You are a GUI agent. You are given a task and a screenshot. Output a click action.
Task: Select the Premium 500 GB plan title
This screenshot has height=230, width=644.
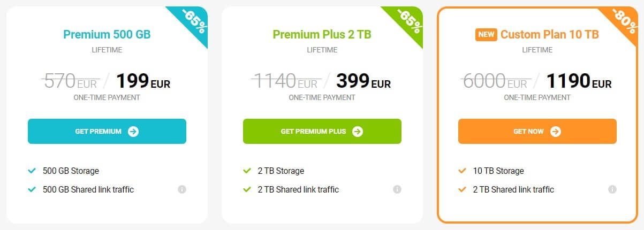click(107, 35)
